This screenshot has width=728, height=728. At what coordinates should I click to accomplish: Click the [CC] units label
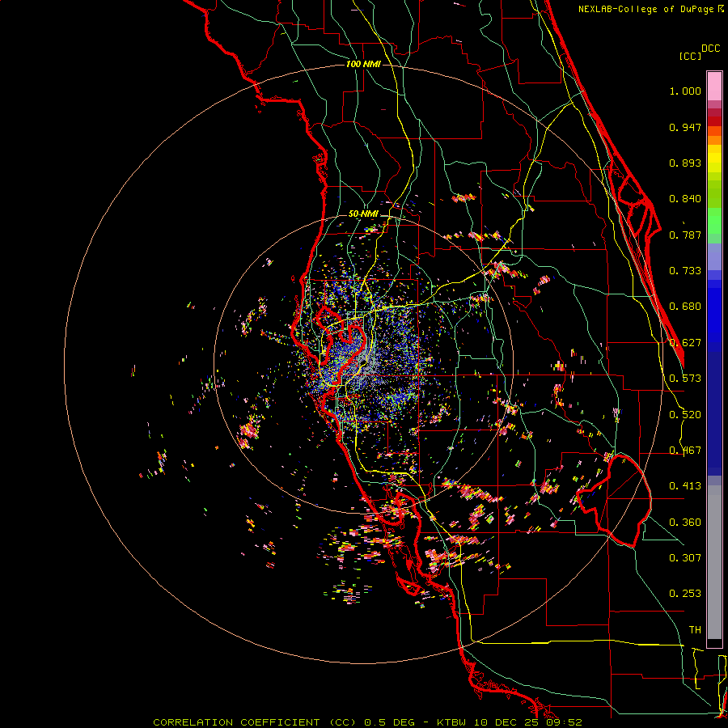click(691, 57)
